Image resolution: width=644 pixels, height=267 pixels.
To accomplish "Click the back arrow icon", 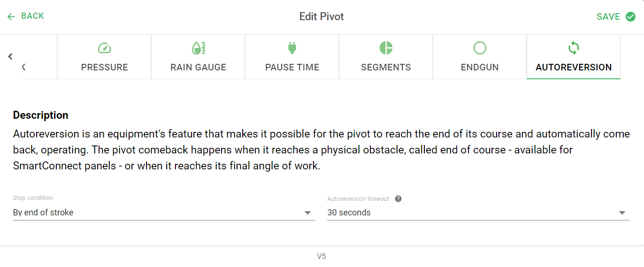I will click(x=11, y=16).
